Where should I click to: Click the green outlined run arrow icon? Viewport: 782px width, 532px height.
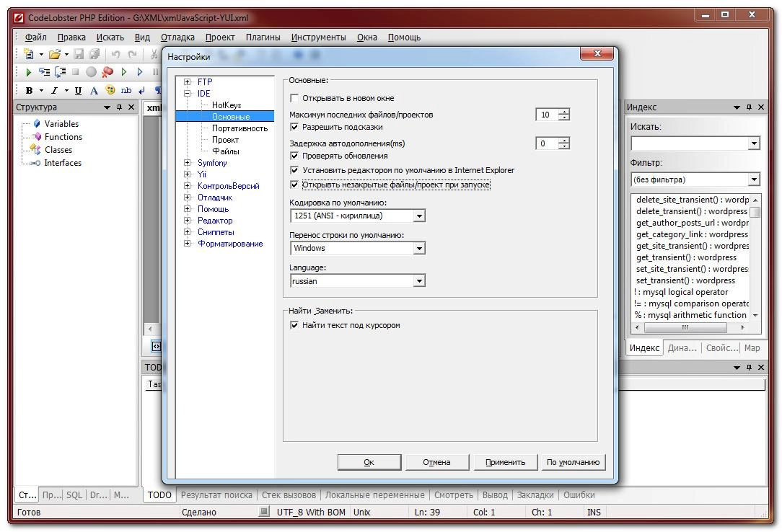(123, 72)
